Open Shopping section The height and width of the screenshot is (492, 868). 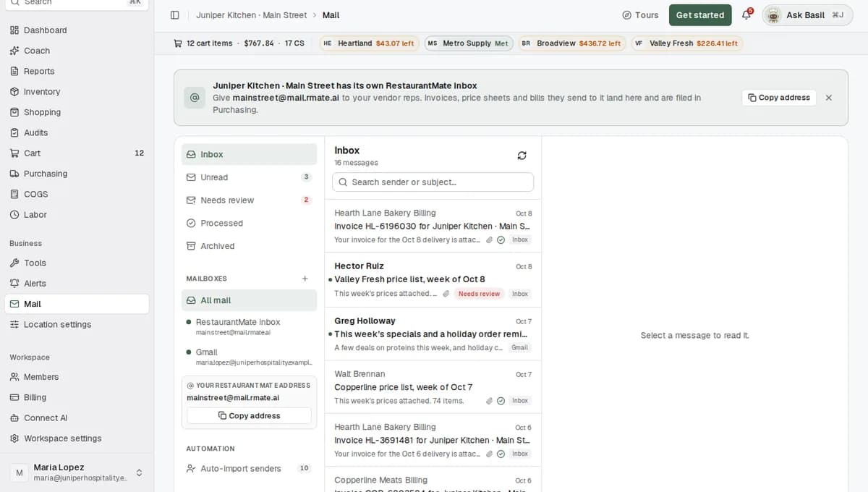pyautogui.click(x=77, y=112)
